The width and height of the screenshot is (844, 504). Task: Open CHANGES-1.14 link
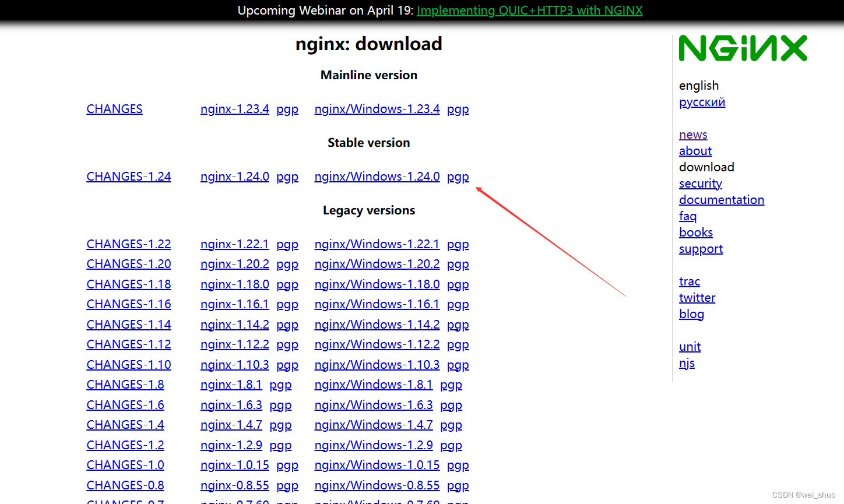129,325
